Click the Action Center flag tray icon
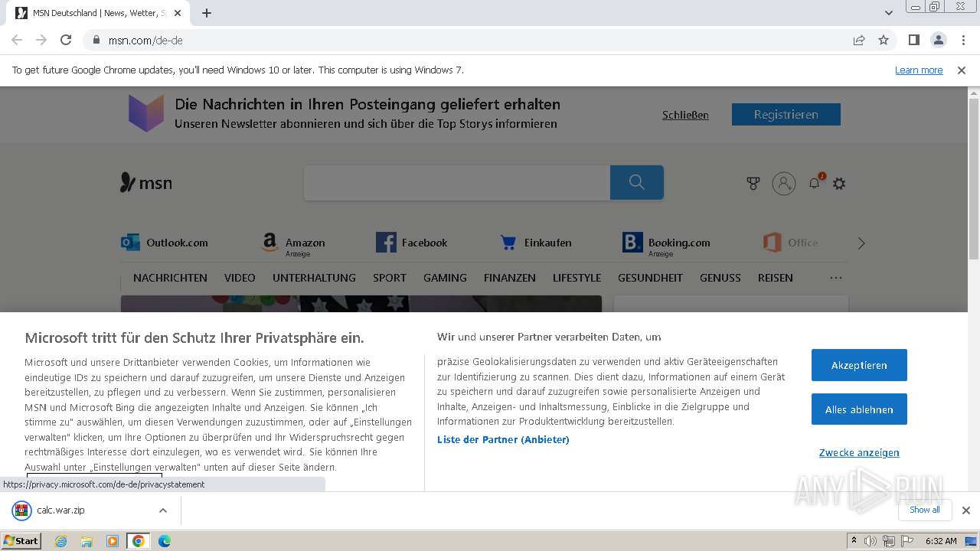980x551 pixels. (x=906, y=541)
